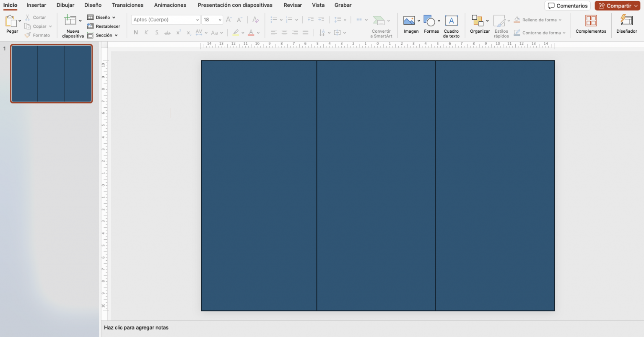The height and width of the screenshot is (337, 644).
Task: Open Complementos
Action: [590, 25]
